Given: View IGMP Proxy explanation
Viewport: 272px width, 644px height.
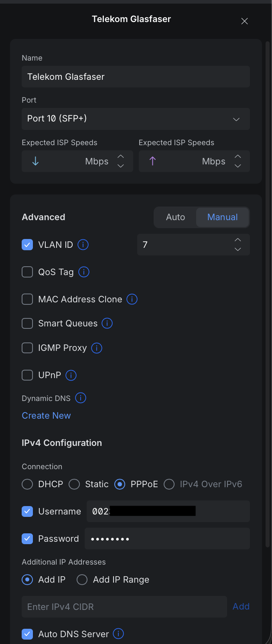Looking at the screenshot, I should (x=96, y=348).
